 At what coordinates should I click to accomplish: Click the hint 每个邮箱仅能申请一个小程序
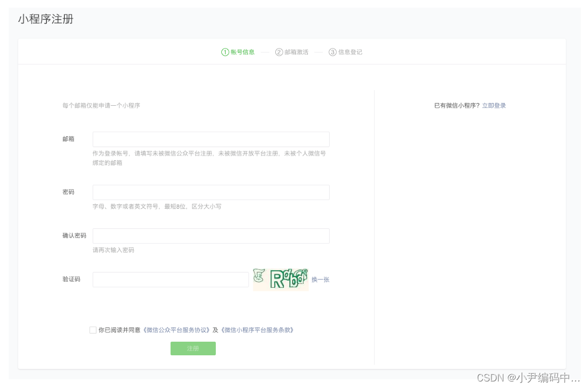click(x=101, y=106)
